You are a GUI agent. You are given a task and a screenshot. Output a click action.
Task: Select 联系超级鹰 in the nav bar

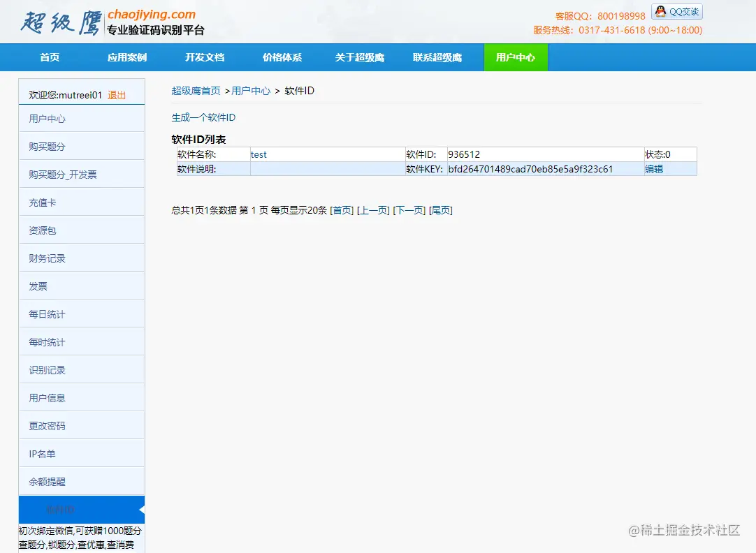click(437, 57)
